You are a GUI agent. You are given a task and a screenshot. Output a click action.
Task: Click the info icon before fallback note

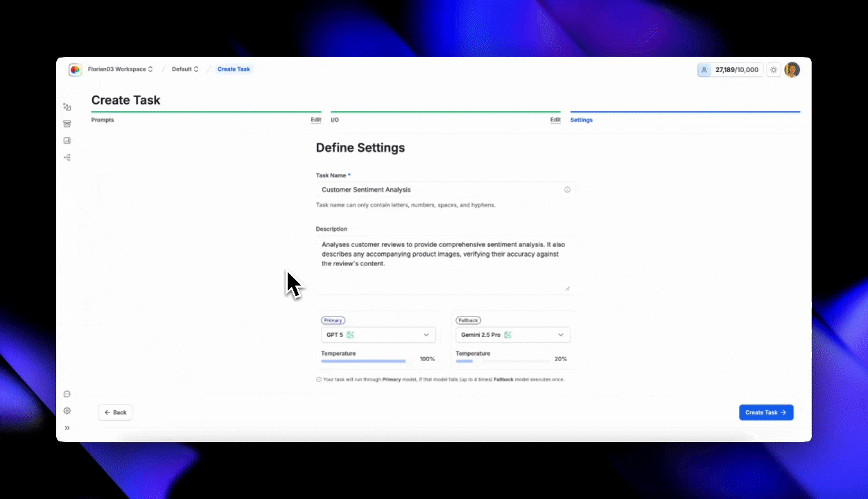pyautogui.click(x=319, y=380)
